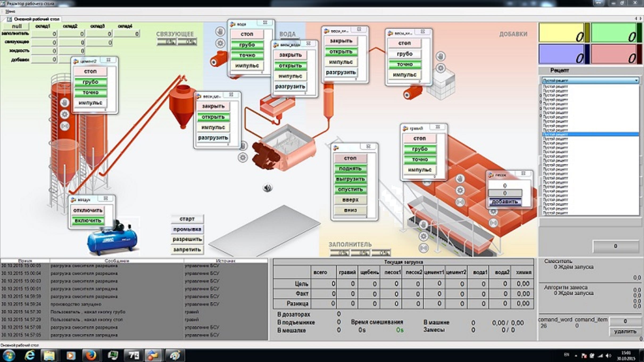Click the удалить button

coord(625,331)
